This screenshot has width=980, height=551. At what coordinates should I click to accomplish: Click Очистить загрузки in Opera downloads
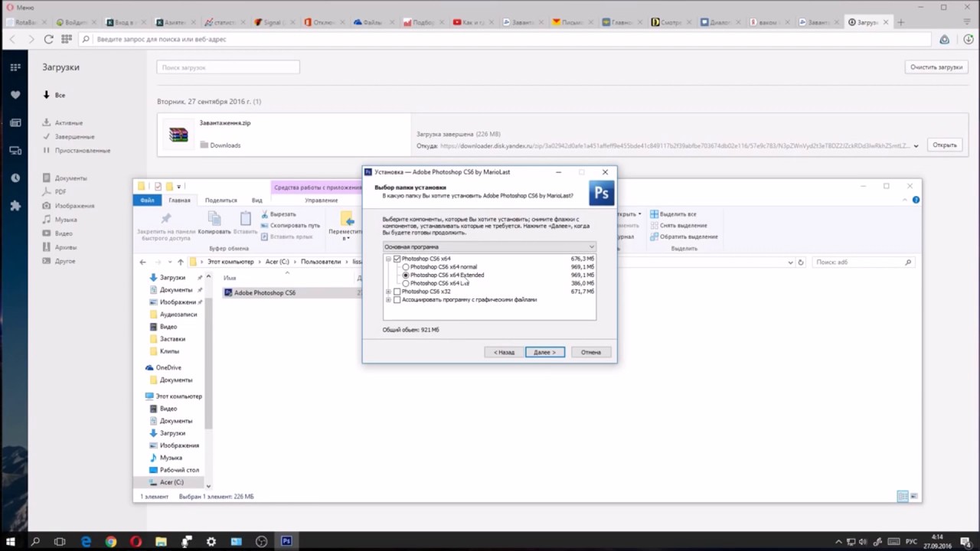(936, 67)
